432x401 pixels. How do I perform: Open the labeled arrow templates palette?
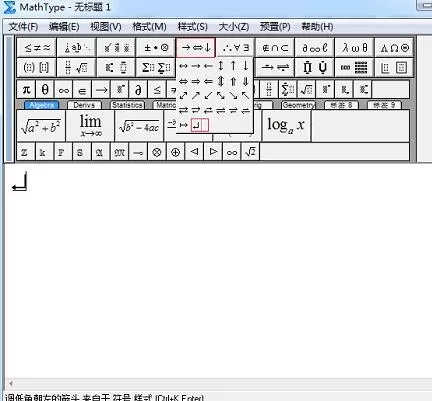tap(275, 68)
